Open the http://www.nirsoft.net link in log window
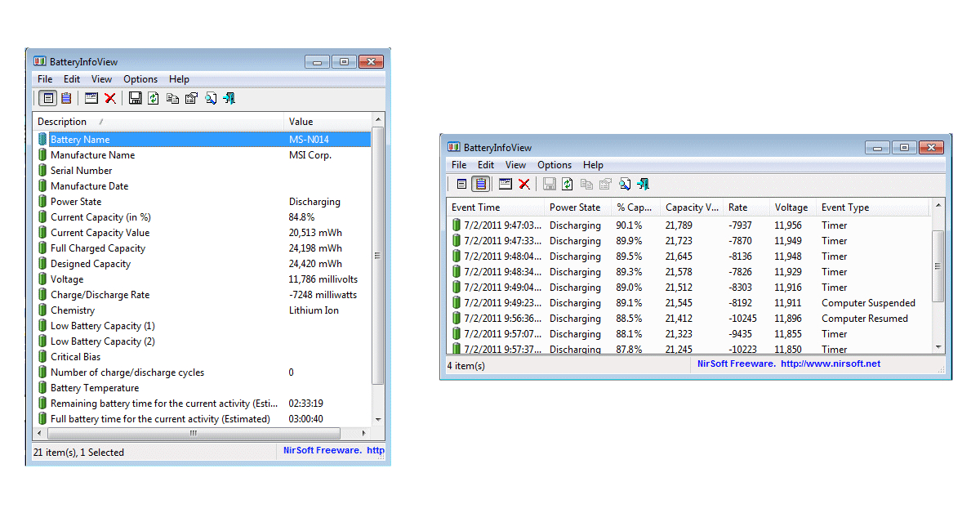Image resolution: width=980 pixels, height=513 pixels. pos(831,364)
